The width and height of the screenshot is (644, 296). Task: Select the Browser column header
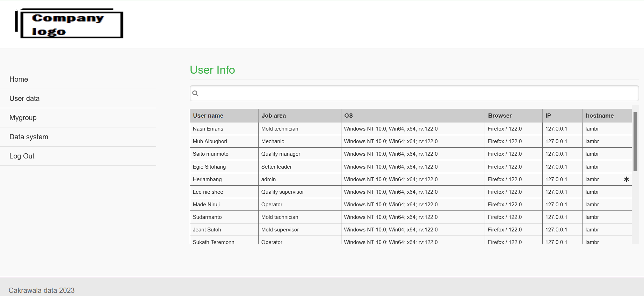[500, 116]
